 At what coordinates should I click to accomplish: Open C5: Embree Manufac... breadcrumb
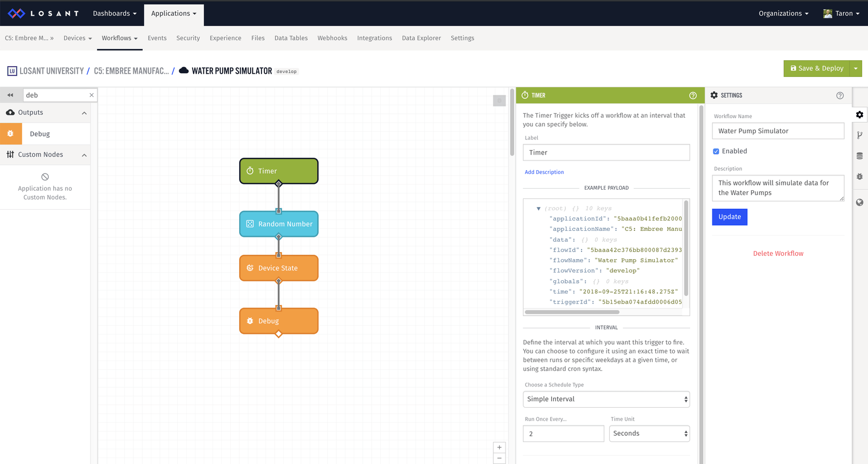tap(131, 71)
